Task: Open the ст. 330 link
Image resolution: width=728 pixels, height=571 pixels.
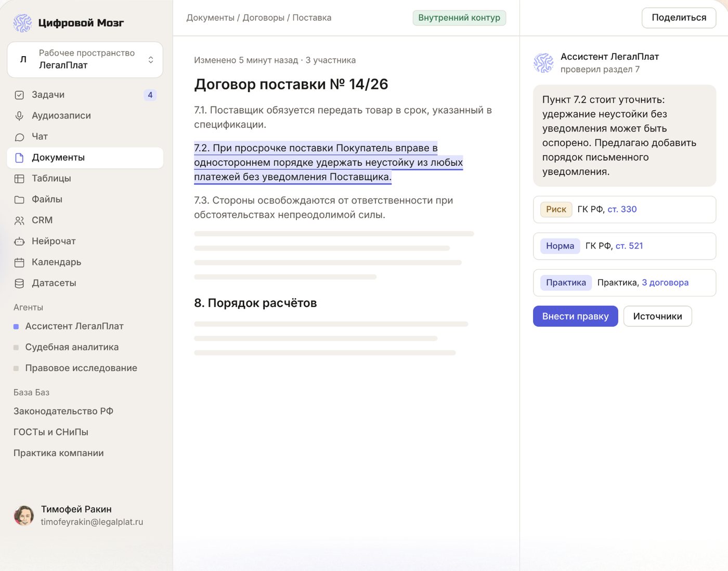Action: tap(622, 209)
